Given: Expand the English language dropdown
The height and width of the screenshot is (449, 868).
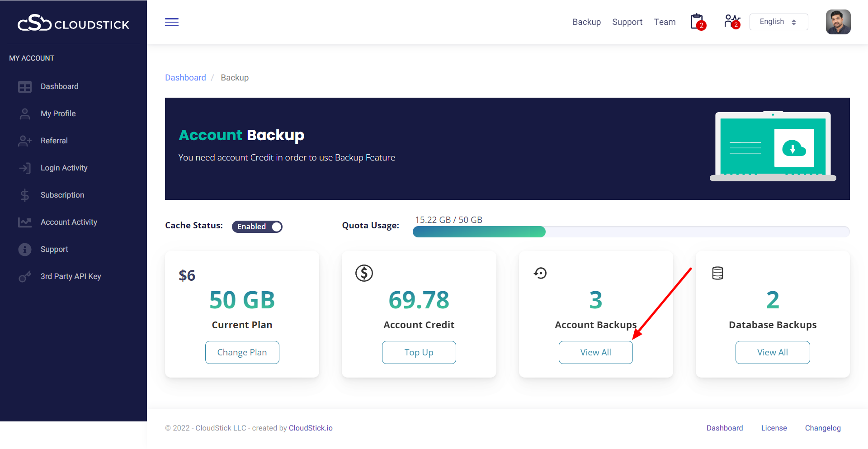Looking at the screenshot, I should (x=778, y=22).
